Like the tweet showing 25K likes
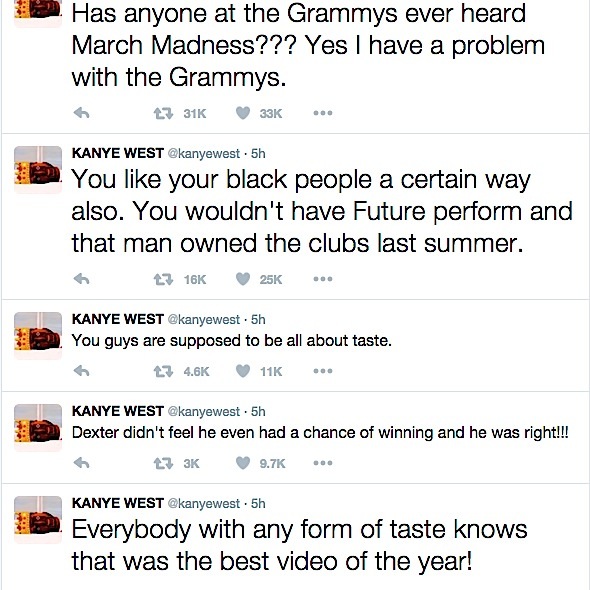590x590 pixels. pyautogui.click(x=243, y=279)
